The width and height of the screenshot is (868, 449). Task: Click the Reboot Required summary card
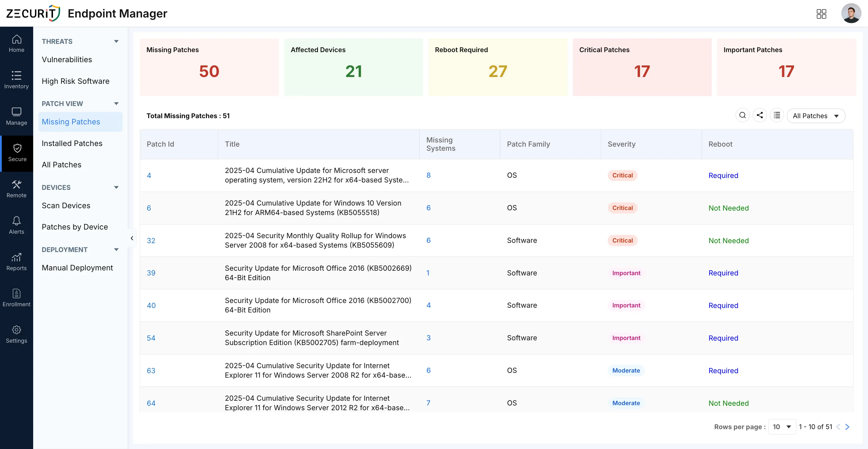pos(498,67)
